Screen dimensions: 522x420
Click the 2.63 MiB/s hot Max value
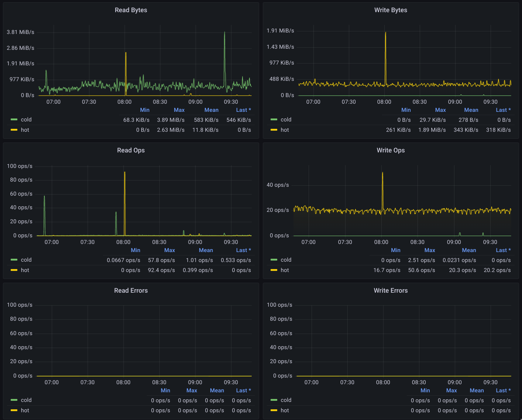[x=171, y=130]
